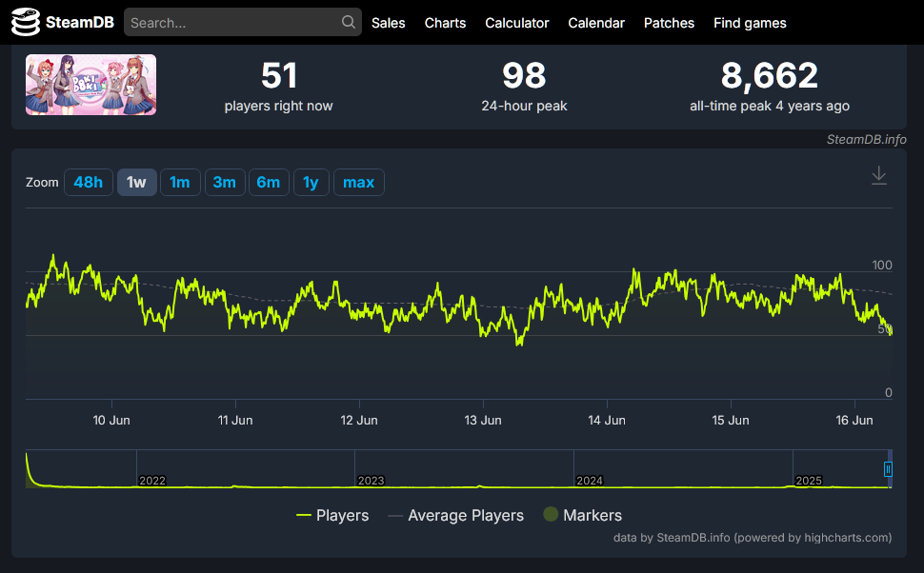Click the '11 Jun' axis label
The image size is (924, 573).
[235, 421]
